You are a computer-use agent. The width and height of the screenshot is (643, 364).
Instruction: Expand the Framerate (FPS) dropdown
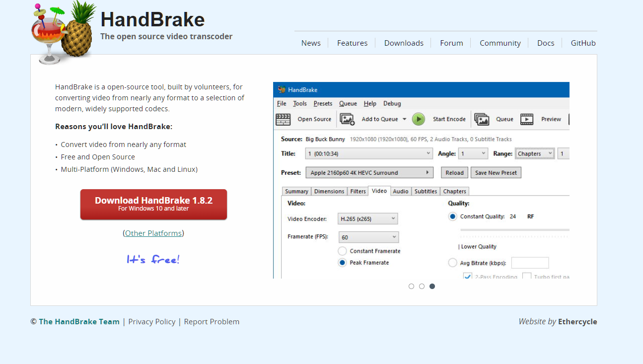coord(368,237)
